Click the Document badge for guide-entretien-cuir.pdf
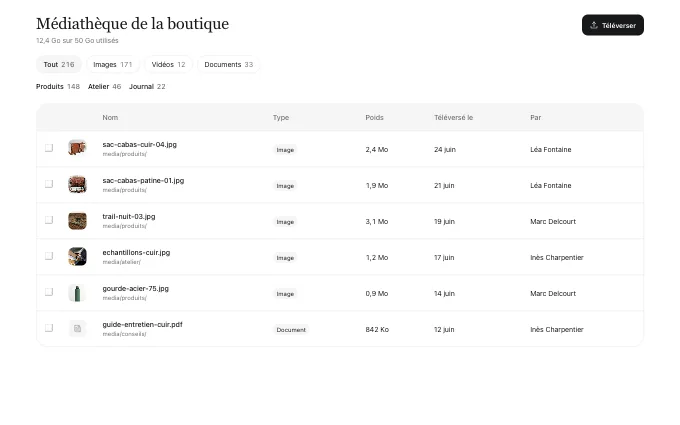The width and height of the screenshot is (680, 425). pyautogui.click(x=291, y=330)
